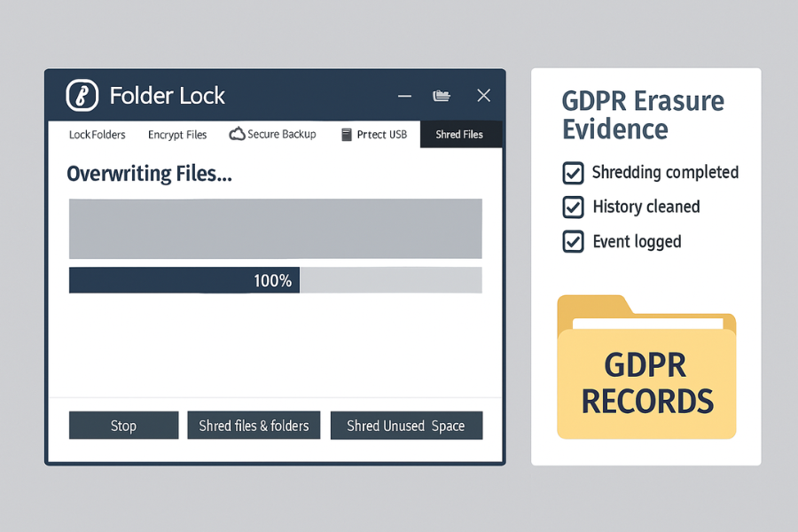Click the Shred files & folders button
Image resolution: width=798 pixels, height=532 pixels.
(254, 426)
